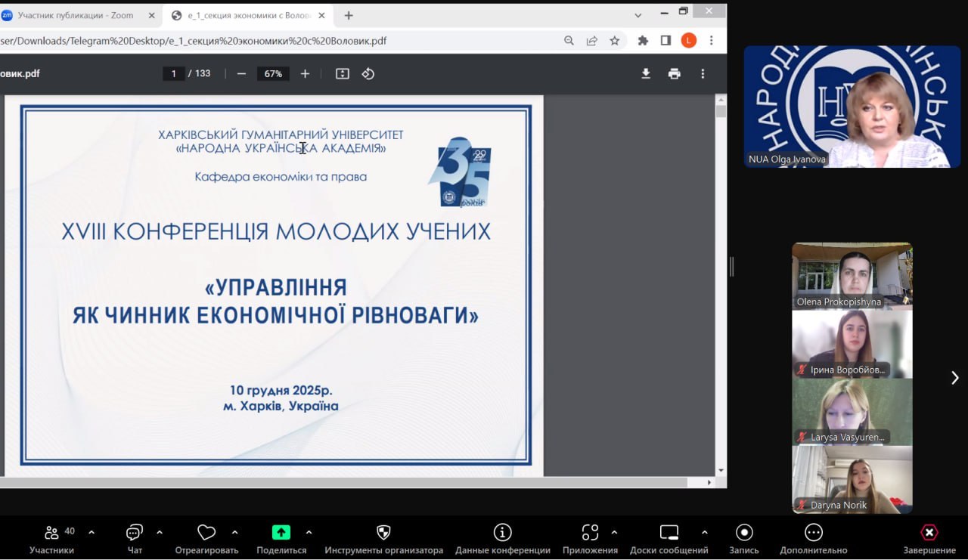Open PDF viewer more actions menu
The height and width of the screenshot is (560, 968).
tap(703, 73)
